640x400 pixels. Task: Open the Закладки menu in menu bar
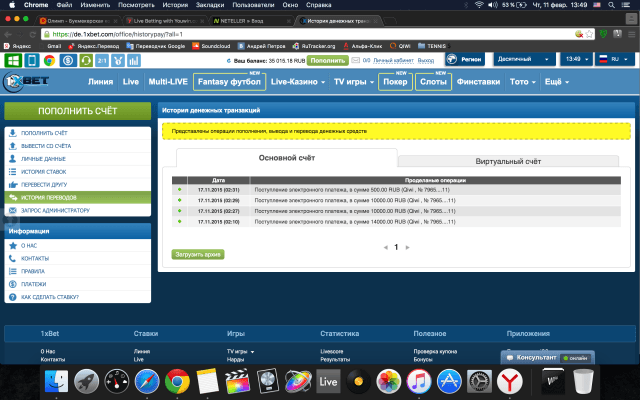pyautogui.click(x=210, y=5)
